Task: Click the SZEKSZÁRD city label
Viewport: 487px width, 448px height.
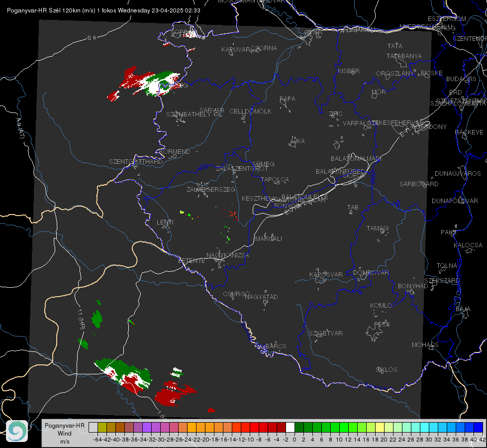Action: (442, 281)
